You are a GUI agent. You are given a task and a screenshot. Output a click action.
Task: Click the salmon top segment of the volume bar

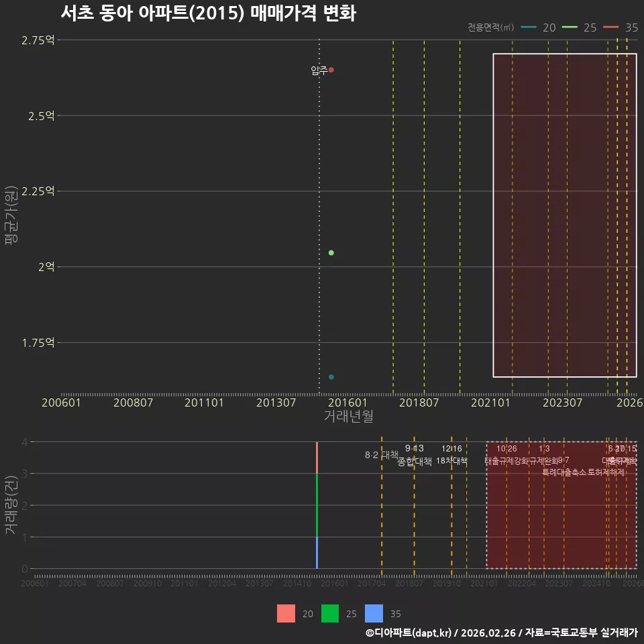point(317,458)
